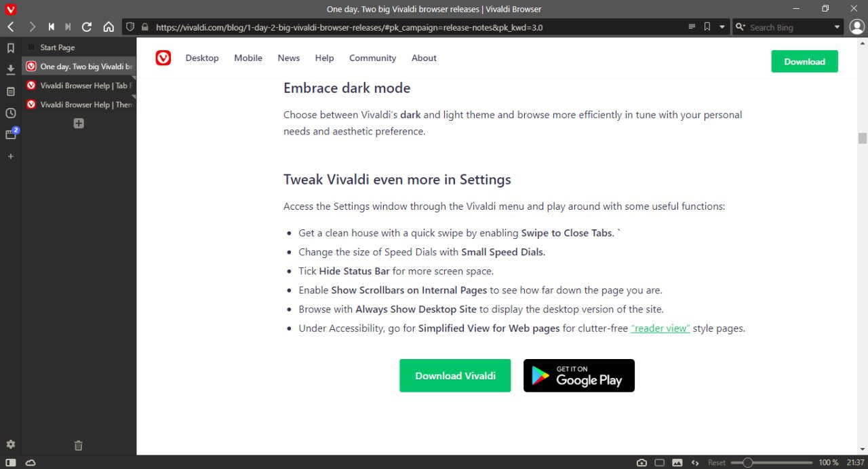Open the Vivaldi main menu logo
This screenshot has width=868, height=469.
click(x=10, y=9)
